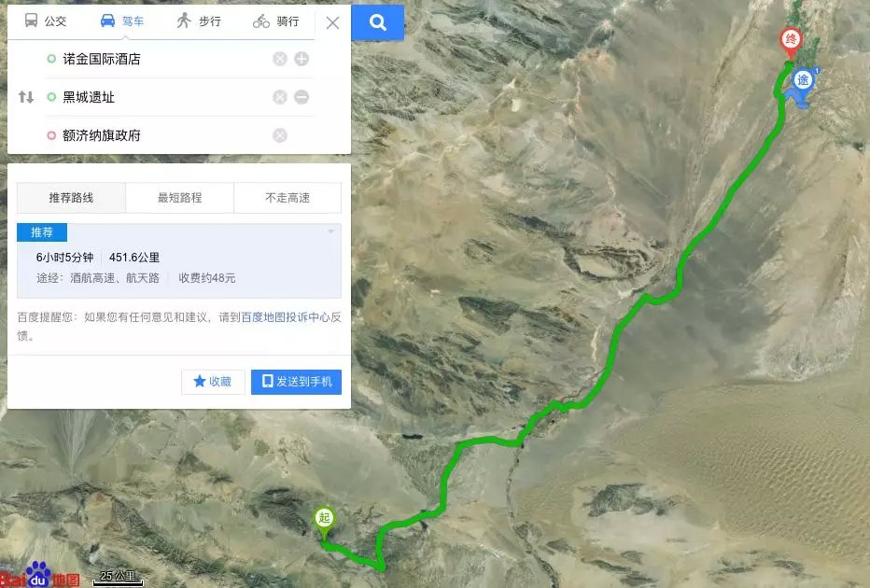This screenshot has width=870, height=588.
Task: Select the 推荐路线 route option
Action: coord(71,198)
